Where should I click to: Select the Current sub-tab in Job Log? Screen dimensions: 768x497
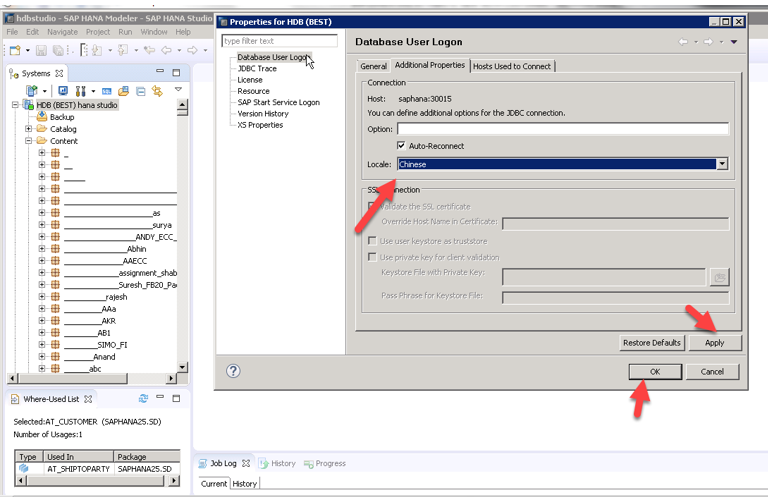(x=214, y=483)
